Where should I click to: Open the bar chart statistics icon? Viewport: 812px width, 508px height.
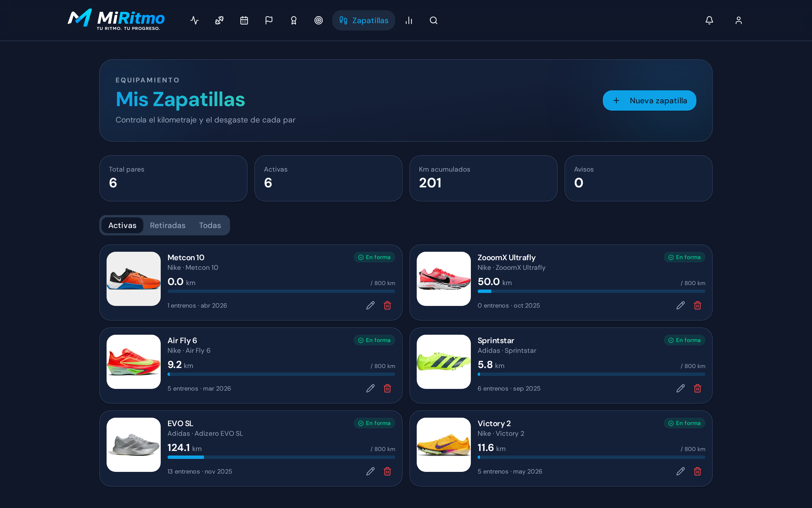[x=409, y=21]
